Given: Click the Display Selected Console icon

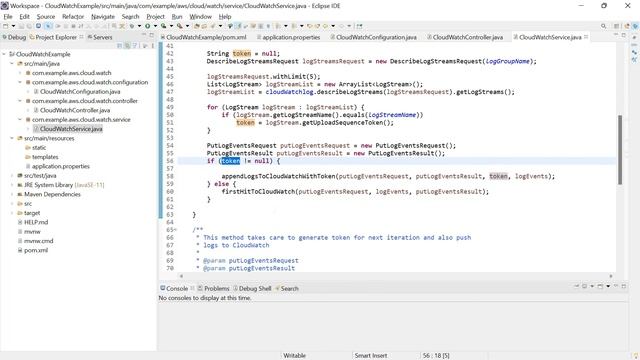Looking at the screenshot, I should click(584, 286).
